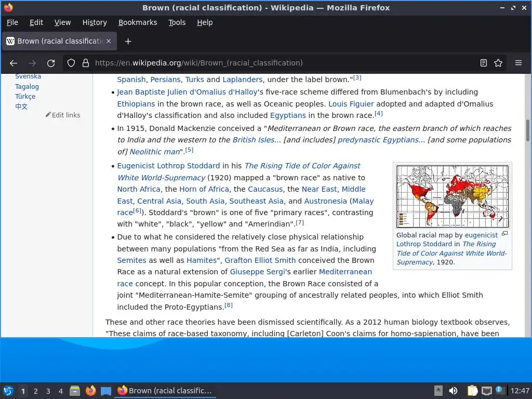Image resolution: width=532 pixels, height=399 pixels.
Task: Select Tagalog language link
Action: tap(27, 87)
